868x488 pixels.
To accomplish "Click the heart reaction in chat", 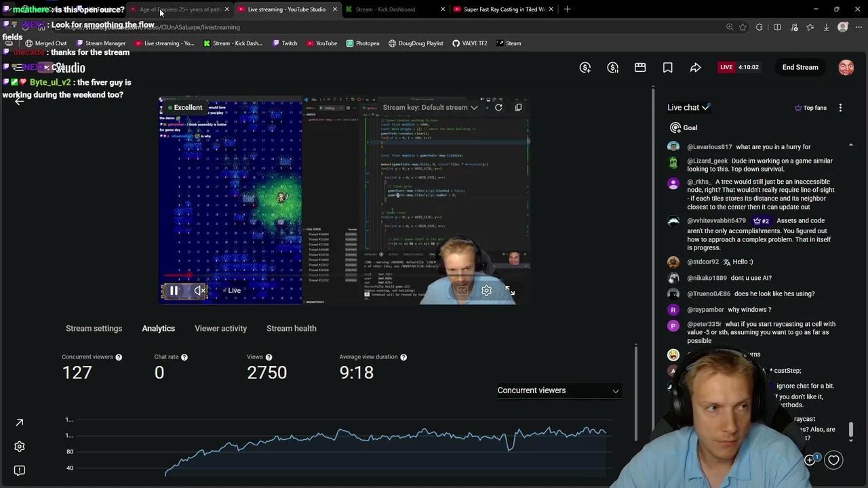I will [x=833, y=460].
